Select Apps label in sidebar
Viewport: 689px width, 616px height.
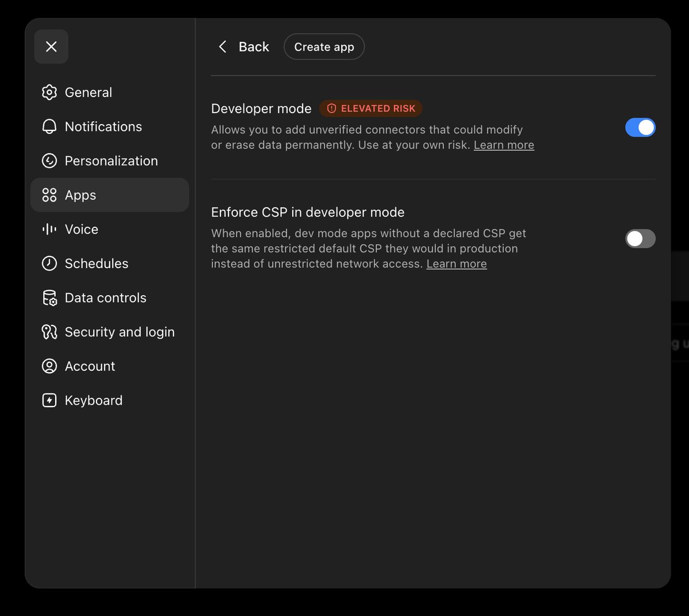pyautogui.click(x=80, y=195)
